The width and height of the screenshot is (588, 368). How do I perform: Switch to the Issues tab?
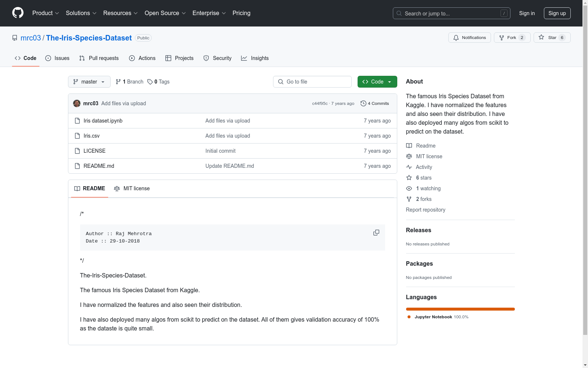57,58
